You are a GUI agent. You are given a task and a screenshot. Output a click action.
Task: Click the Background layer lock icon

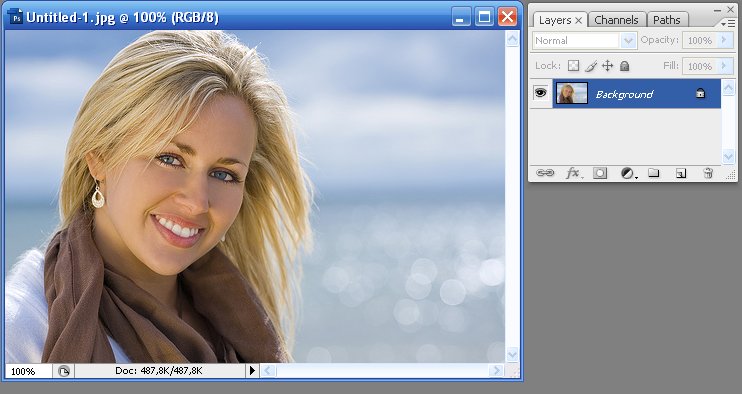700,93
